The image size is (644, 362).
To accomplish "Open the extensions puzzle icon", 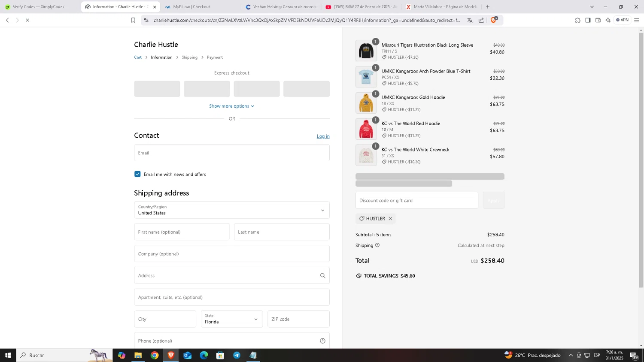I will (x=578, y=20).
